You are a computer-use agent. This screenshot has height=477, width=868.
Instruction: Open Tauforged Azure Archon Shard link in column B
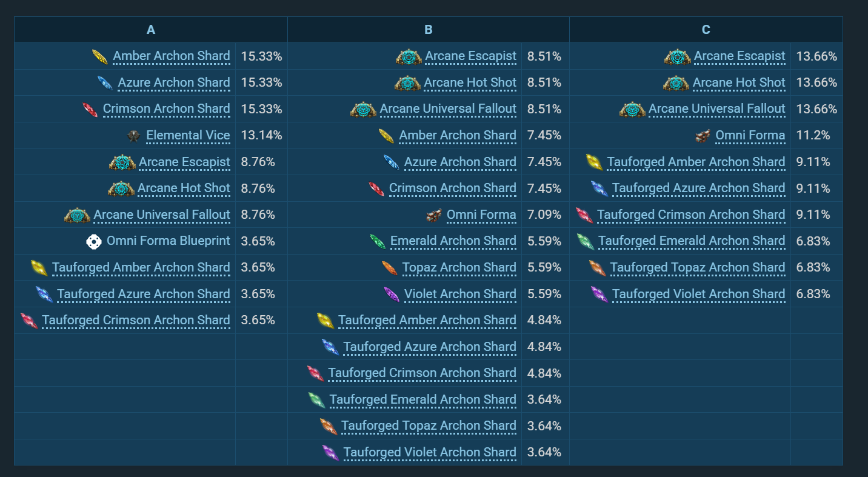[x=430, y=347]
